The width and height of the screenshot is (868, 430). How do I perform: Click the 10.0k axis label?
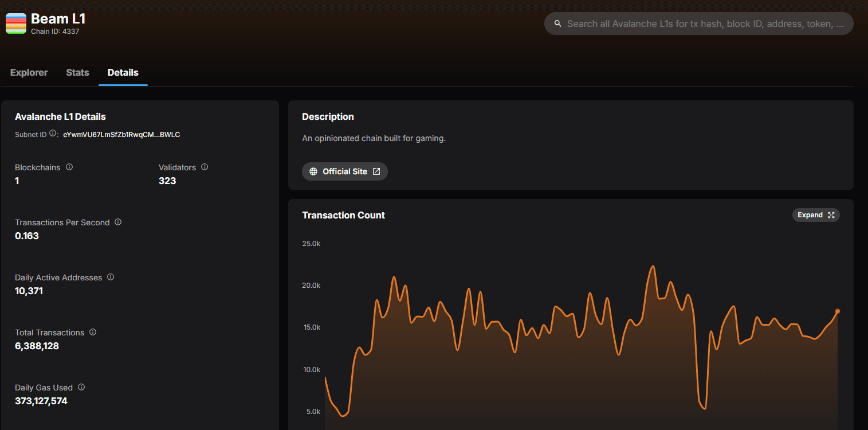[311, 370]
